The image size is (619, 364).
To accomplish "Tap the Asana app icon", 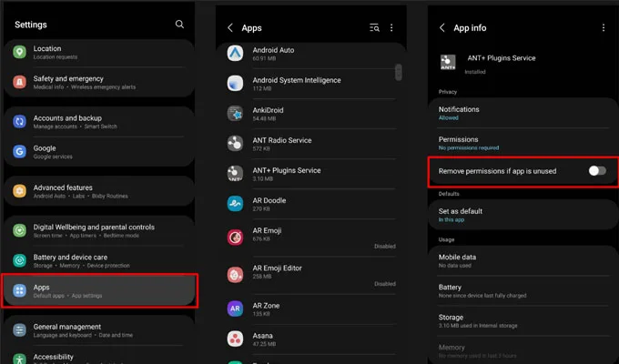I will coord(235,339).
